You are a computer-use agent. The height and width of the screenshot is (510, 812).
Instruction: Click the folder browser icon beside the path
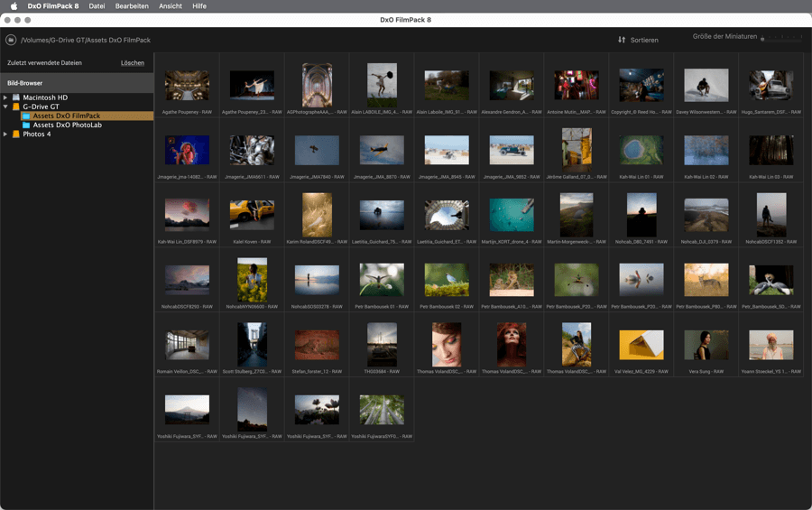coord(11,40)
